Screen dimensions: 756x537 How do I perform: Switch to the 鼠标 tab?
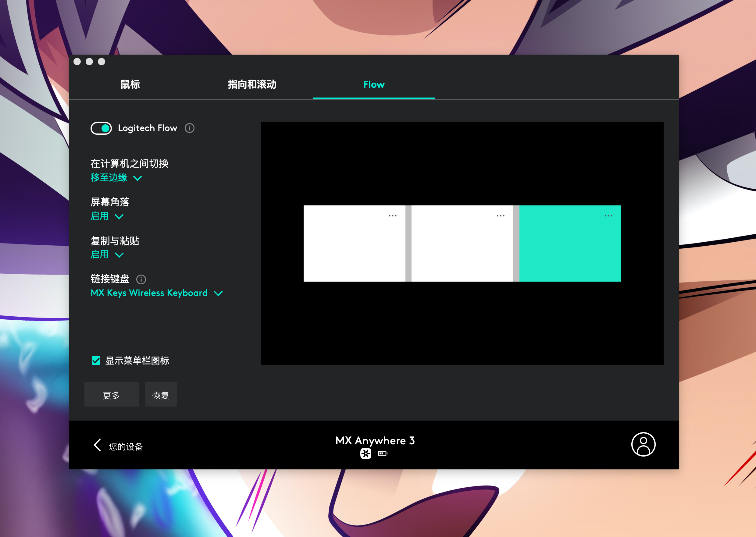click(130, 85)
